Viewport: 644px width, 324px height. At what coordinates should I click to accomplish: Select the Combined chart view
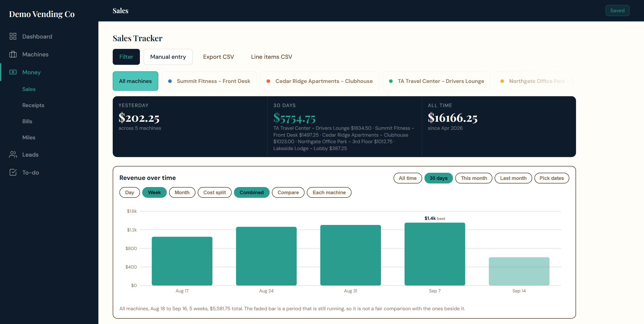tap(252, 192)
